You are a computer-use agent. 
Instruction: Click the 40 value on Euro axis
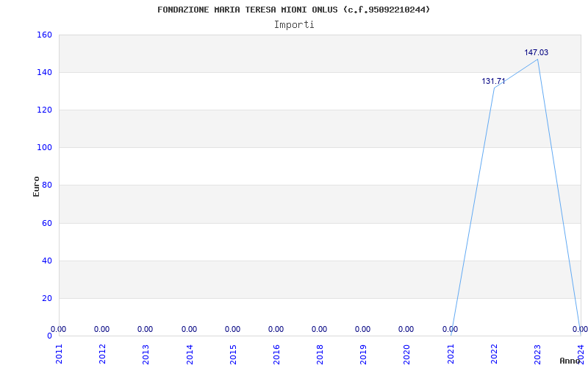click(x=46, y=261)
